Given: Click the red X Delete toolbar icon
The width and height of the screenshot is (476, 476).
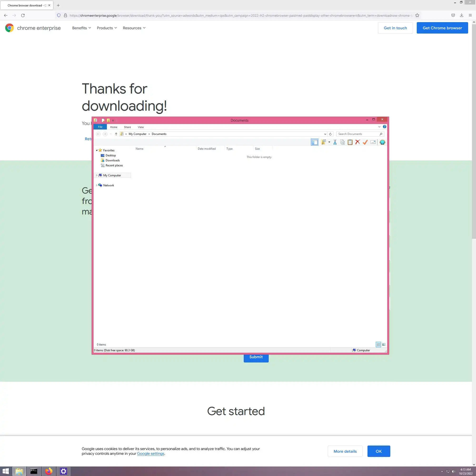Looking at the screenshot, I should (x=357, y=142).
